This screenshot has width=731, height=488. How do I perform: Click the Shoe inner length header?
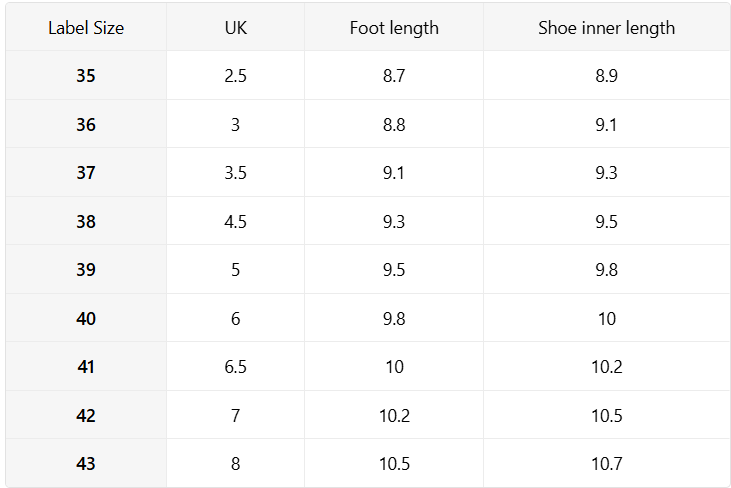pyautogui.click(x=606, y=28)
